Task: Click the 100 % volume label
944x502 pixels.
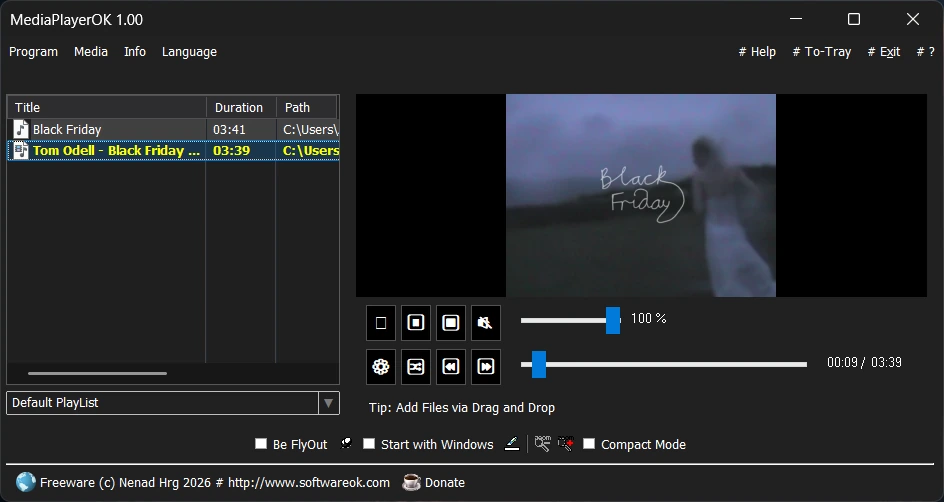Action: click(648, 318)
